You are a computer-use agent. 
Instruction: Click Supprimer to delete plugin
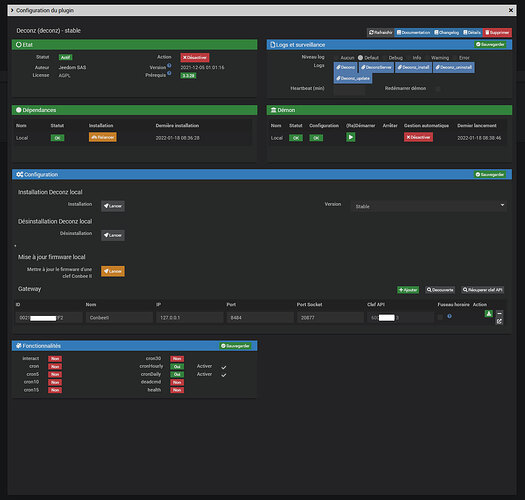click(497, 32)
